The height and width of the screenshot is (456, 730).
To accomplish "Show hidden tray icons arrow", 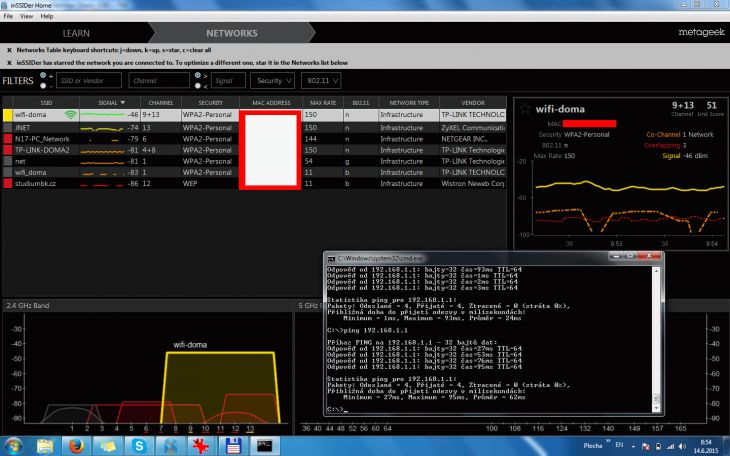I will tap(633, 446).
